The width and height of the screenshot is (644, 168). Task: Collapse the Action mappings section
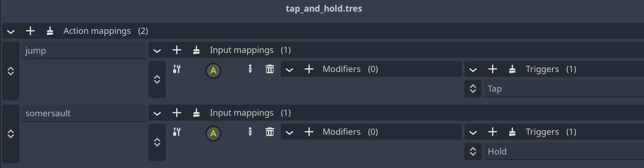pos(11,31)
